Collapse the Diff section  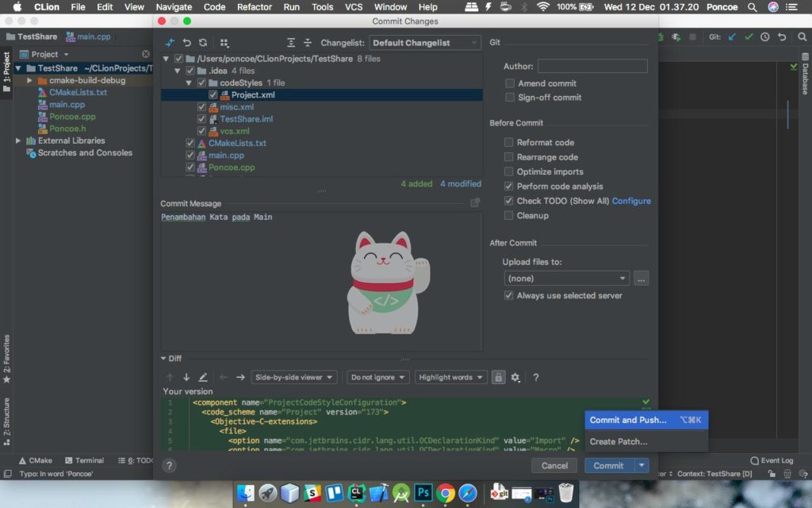[x=163, y=358]
